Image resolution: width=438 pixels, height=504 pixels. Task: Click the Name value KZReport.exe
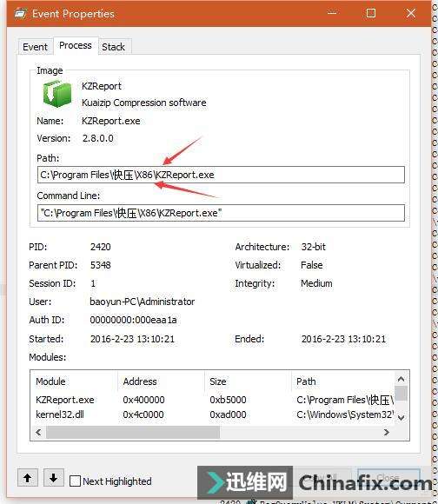(111, 121)
